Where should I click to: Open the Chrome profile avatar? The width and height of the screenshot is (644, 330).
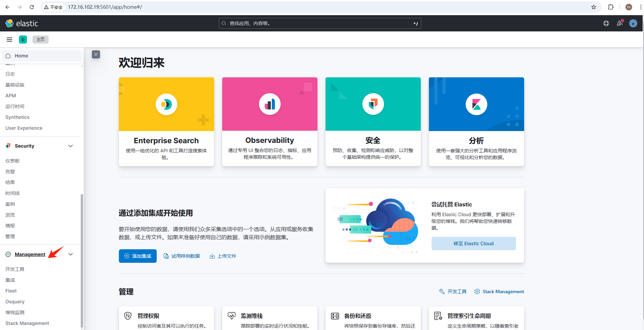[629, 7]
